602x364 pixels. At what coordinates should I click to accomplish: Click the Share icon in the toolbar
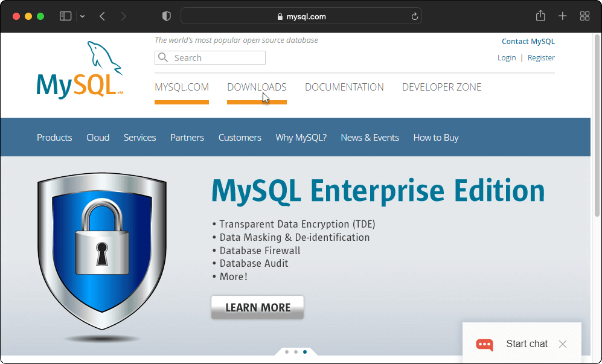tap(540, 16)
